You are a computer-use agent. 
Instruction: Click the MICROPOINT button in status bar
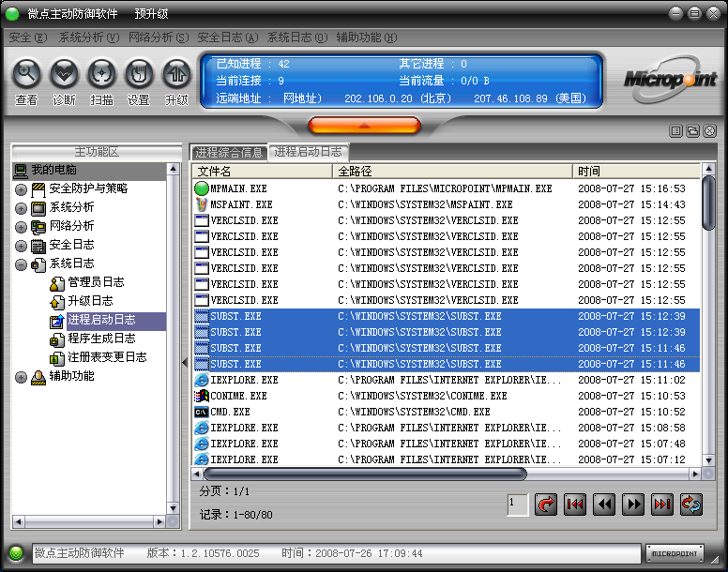pyautogui.click(x=675, y=553)
